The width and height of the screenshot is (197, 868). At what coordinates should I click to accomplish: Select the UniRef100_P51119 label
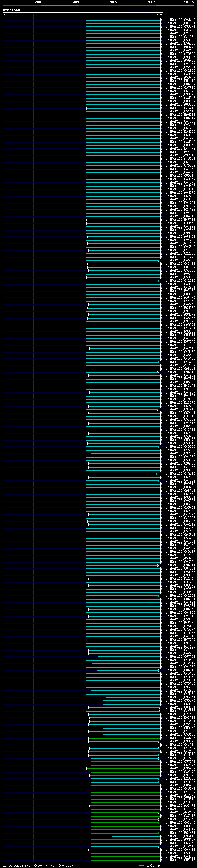[x=180, y=81]
